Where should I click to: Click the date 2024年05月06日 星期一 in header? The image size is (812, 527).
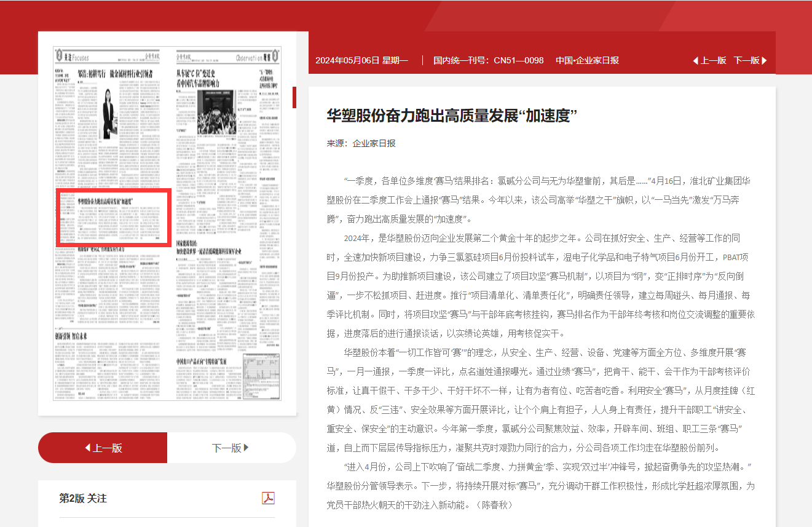(361, 60)
